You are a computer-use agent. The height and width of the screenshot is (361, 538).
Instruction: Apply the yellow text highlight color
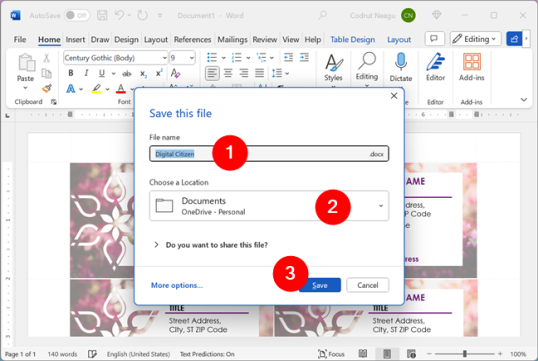(96, 89)
